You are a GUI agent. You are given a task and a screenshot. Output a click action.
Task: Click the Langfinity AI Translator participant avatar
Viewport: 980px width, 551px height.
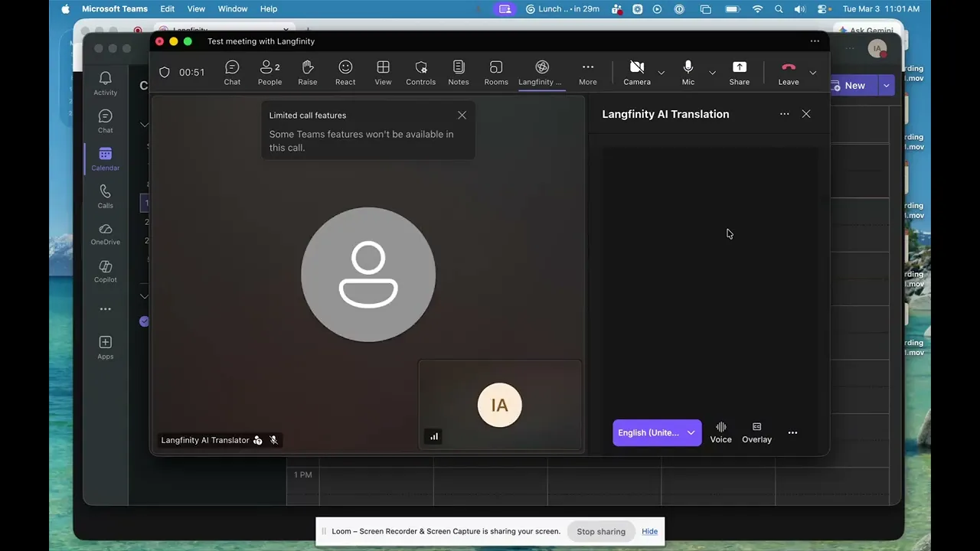368,275
